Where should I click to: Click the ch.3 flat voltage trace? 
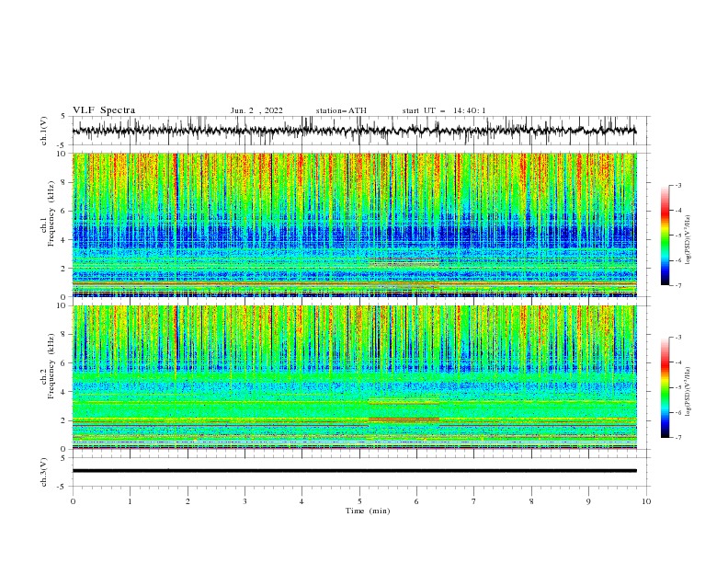coord(354,471)
